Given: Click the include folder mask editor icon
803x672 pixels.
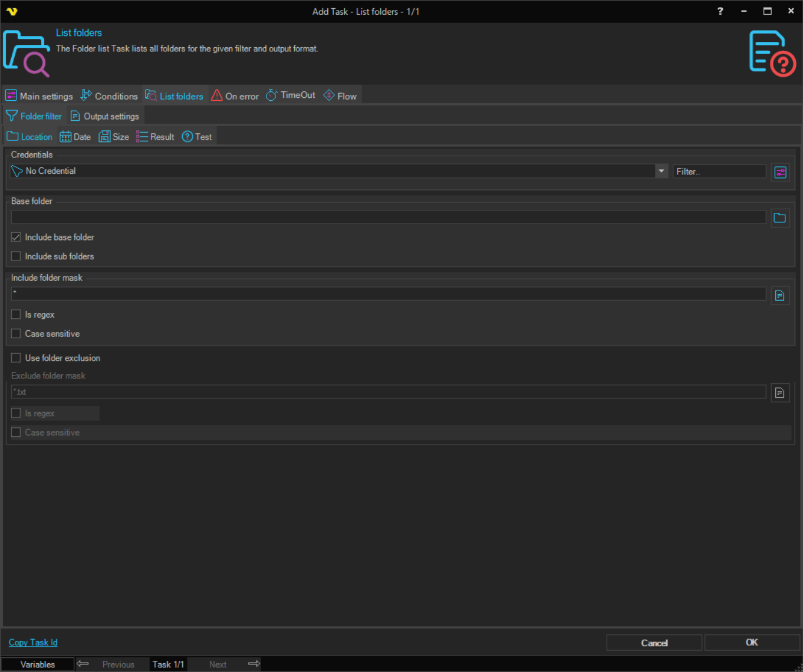Looking at the screenshot, I should pos(780,295).
